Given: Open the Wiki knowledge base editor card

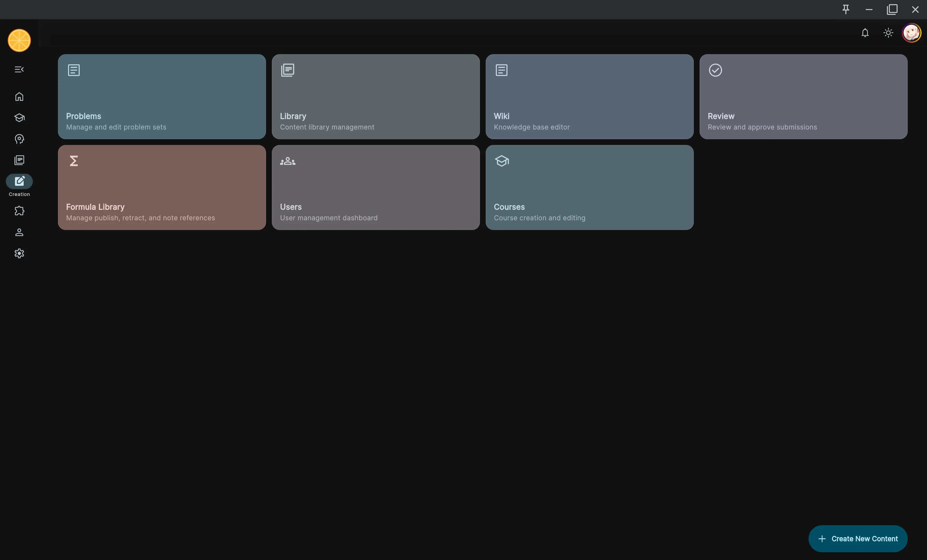Looking at the screenshot, I should point(590,97).
